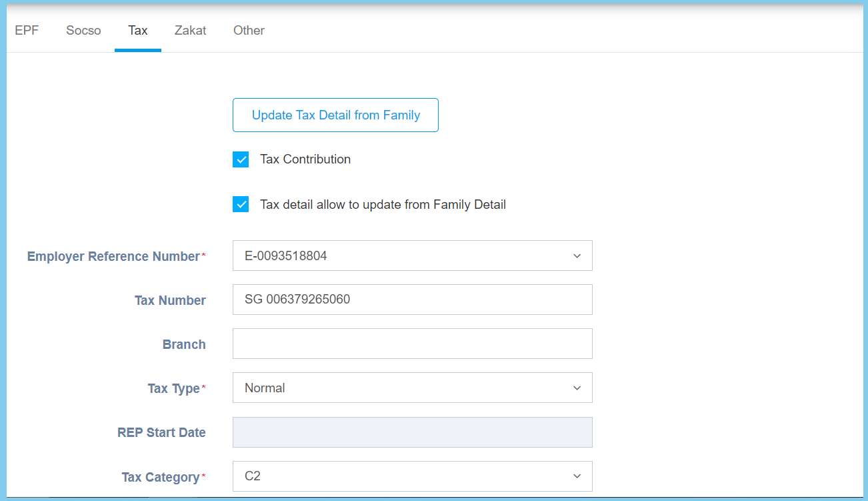This screenshot has height=501, width=868.
Task: Open the Tax Category dropdown showing C2
Action: coord(400,476)
